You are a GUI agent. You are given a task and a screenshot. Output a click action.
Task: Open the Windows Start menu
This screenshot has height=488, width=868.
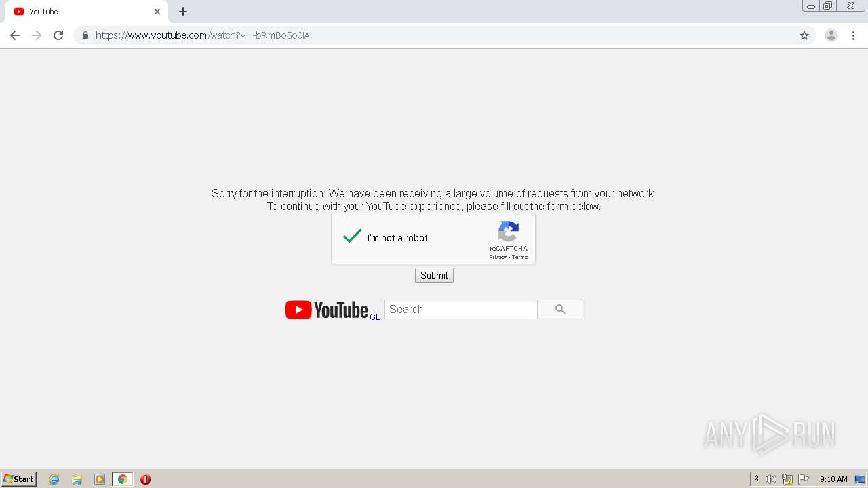click(x=19, y=479)
